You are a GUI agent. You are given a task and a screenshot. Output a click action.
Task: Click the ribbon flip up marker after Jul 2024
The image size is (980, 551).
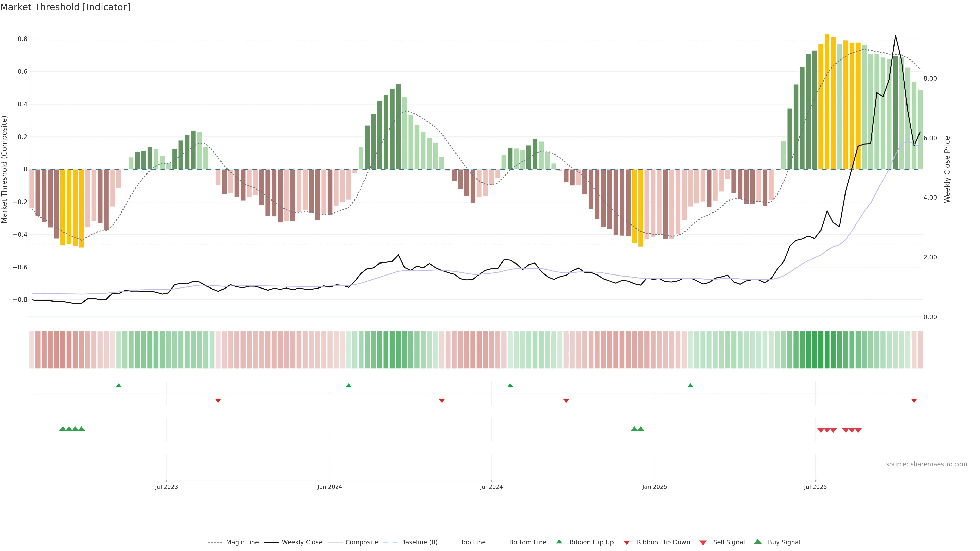[x=510, y=386]
